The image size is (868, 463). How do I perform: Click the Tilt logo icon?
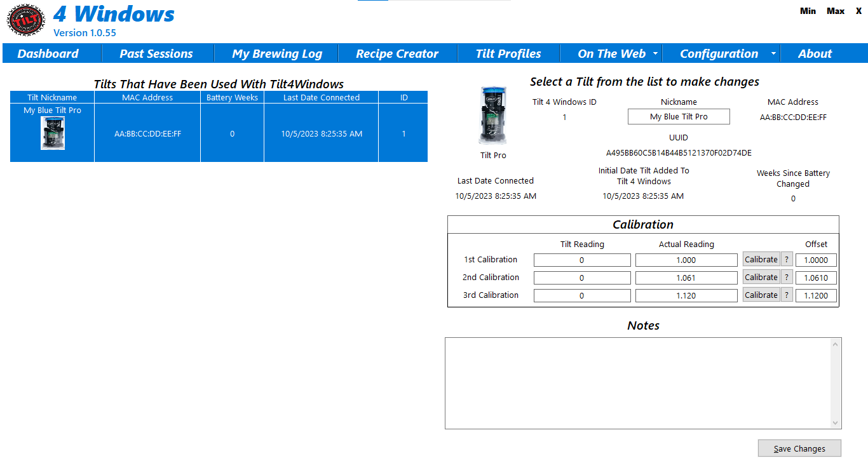(x=25, y=20)
